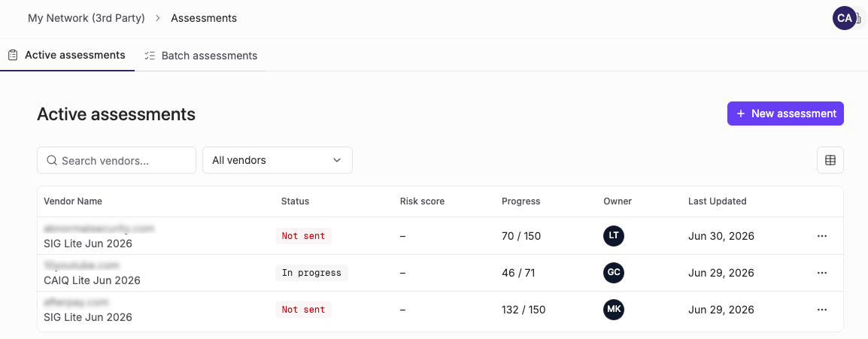Click the 46 / 71 progress value

pos(518,273)
